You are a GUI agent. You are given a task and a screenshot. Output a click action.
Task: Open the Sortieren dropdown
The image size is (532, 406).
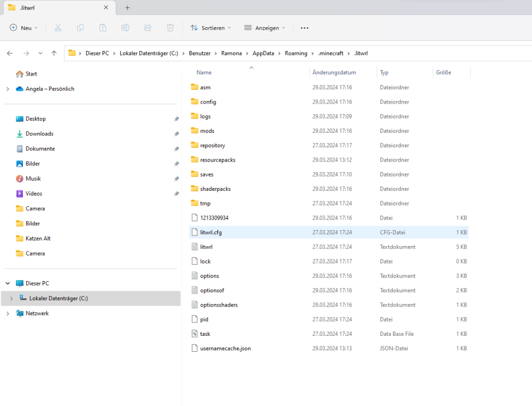pyautogui.click(x=210, y=28)
